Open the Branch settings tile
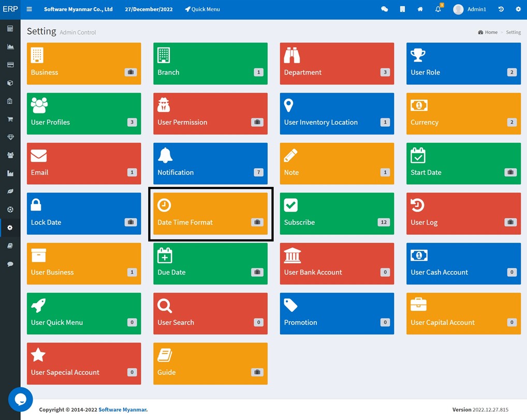Screen dimensions: 527x420 (210, 64)
